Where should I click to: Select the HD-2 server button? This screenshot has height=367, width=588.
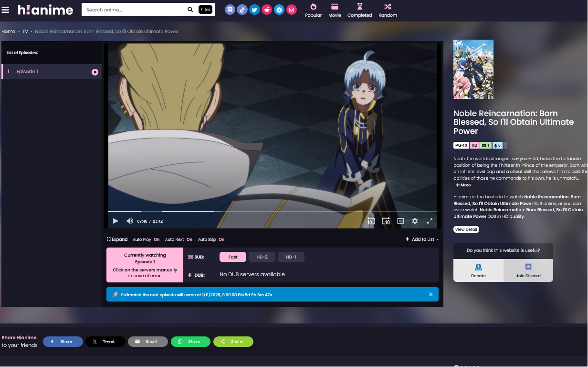click(262, 257)
